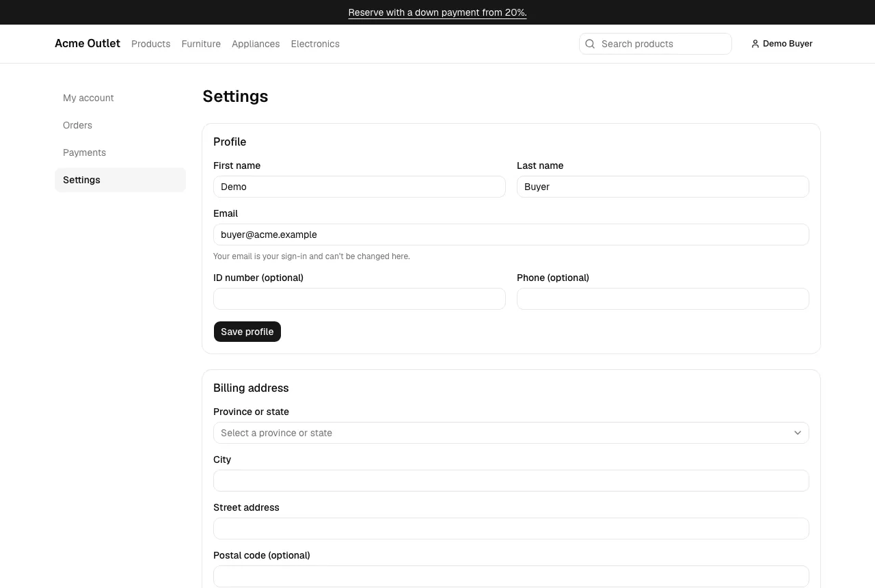
Task: Click the search magnifier icon
Action: click(x=590, y=44)
